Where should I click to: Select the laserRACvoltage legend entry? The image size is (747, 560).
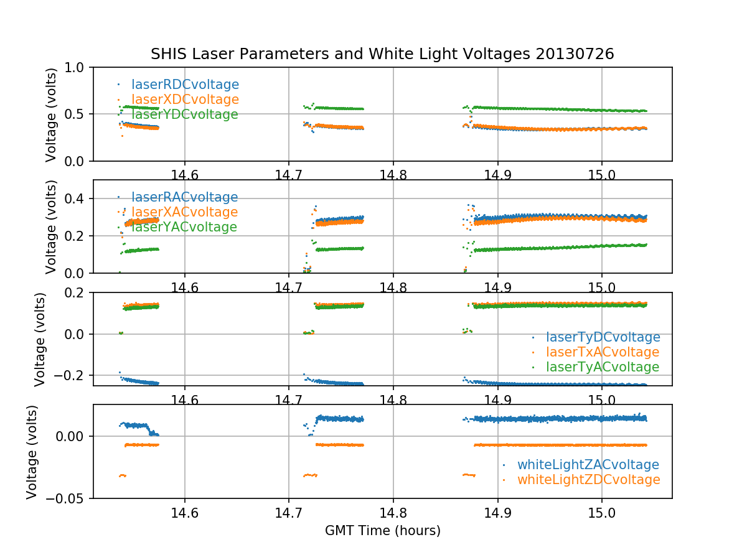pyautogui.click(x=184, y=197)
